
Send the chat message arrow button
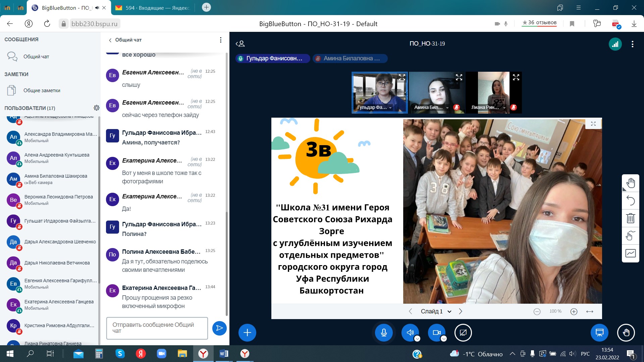tap(219, 328)
